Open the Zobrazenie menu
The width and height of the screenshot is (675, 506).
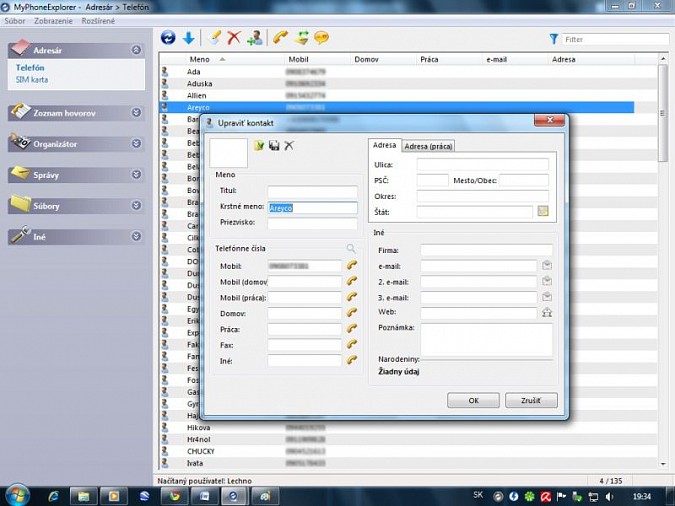[53, 21]
